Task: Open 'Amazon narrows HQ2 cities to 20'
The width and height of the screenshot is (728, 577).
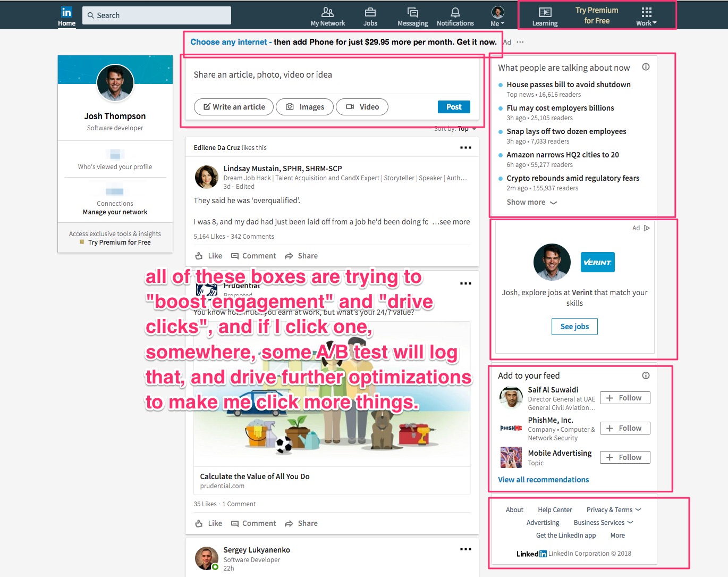Action: (563, 155)
